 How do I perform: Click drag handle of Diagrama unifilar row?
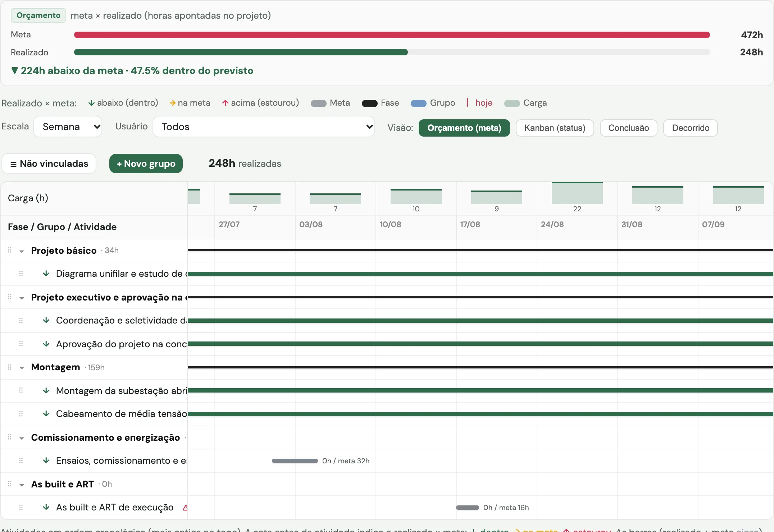coord(21,274)
